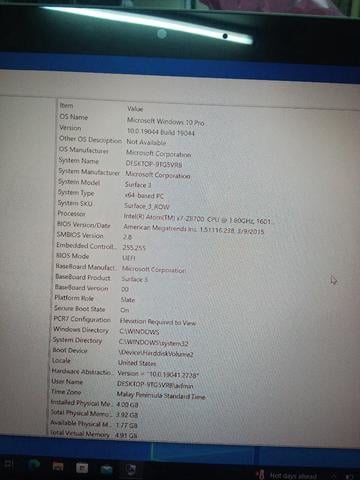Screen dimensions: 360x480
Task: Select value '10.0.19044 Build 19044'
Action: [161, 132]
